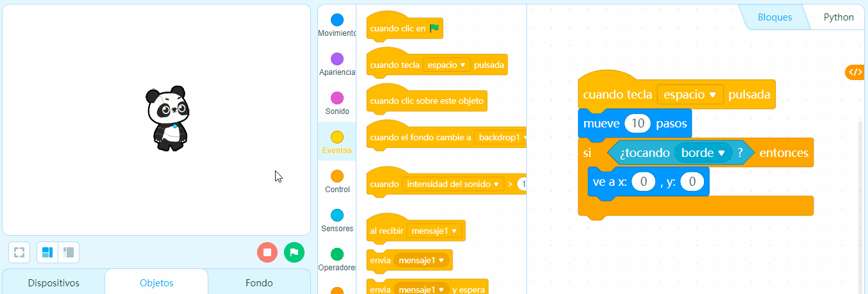868x294 pixels.
Task: Switch to the Bloques tab
Action: pos(774,17)
